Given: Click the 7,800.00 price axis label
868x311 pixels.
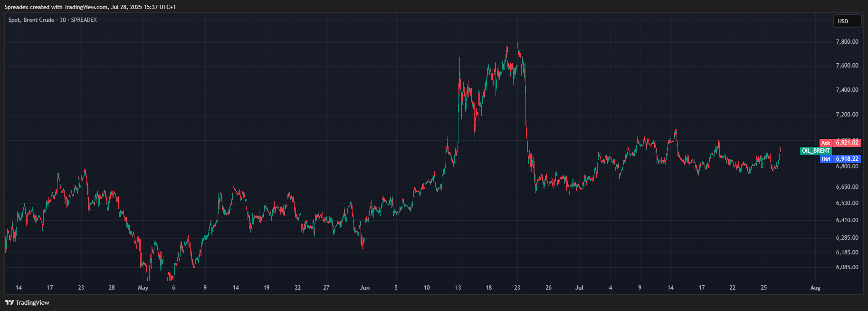Looking at the screenshot, I should 847,42.
